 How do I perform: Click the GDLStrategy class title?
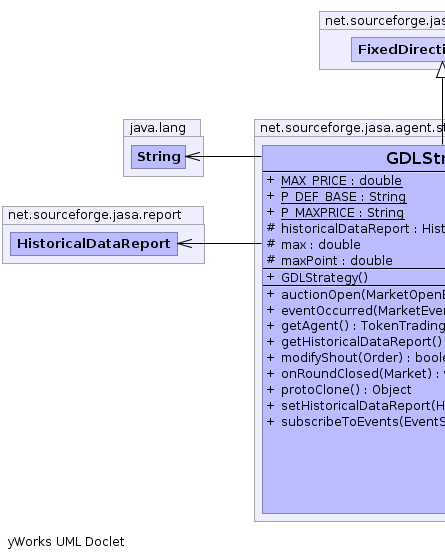[x=415, y=158]
